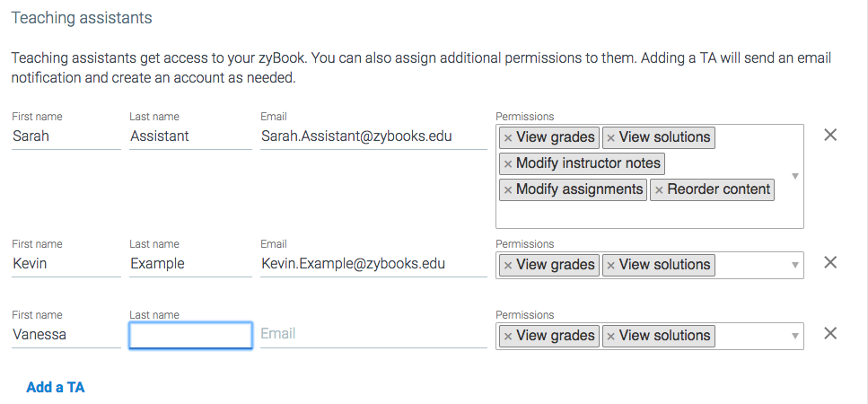Click Kevin's First name field

[x=66, y=264]
